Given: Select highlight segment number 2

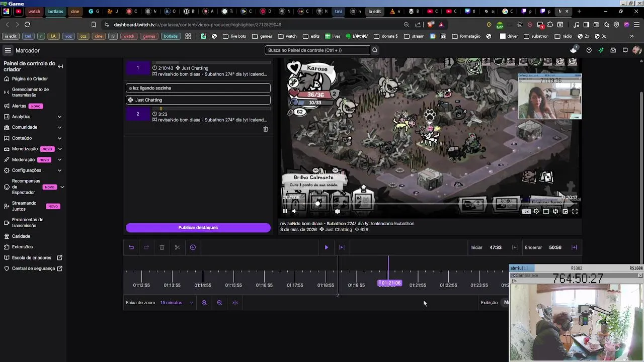Looking at the screenshot, I should click(x=137, y=114).
